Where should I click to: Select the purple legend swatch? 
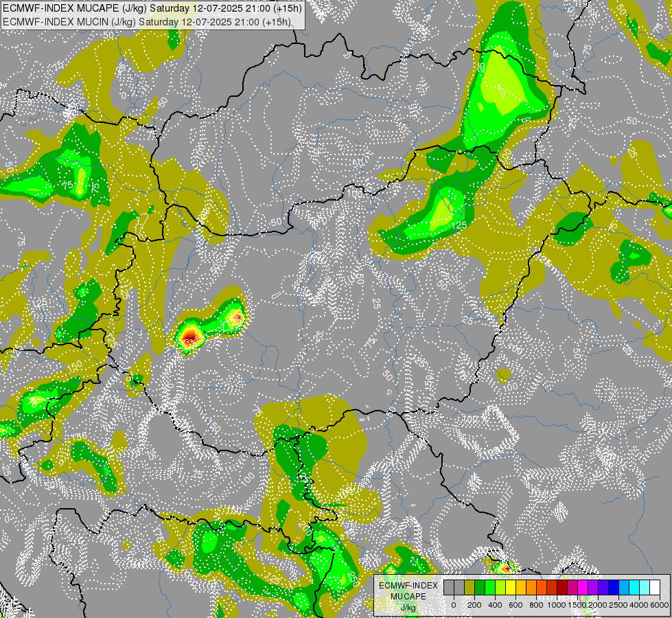[594, 587]
